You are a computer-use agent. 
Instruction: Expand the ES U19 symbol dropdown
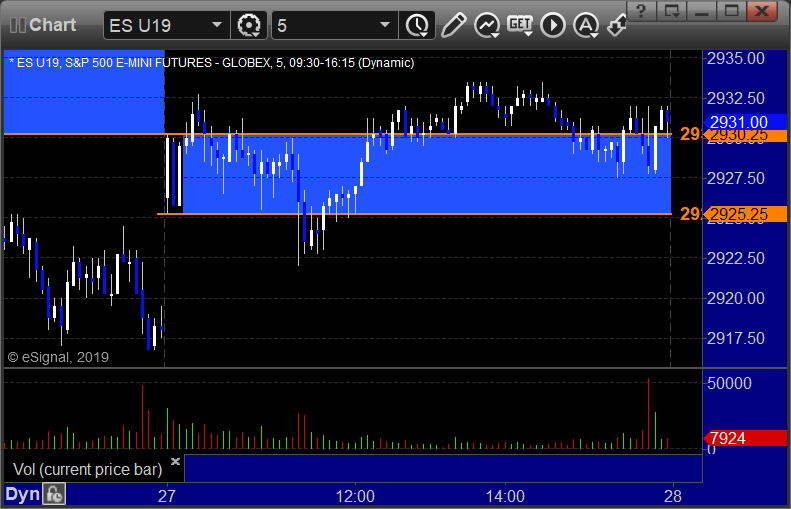point(217,25)
